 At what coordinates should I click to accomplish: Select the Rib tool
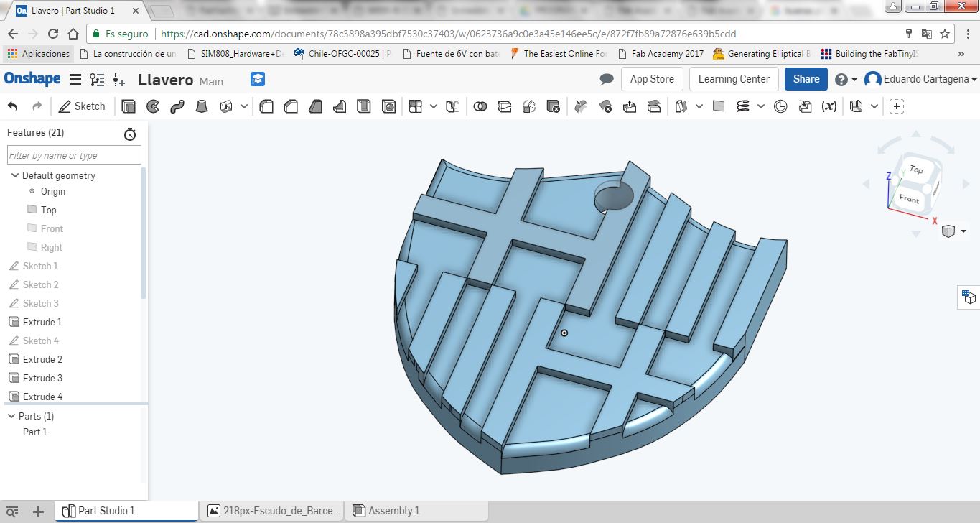tap(340, 106)
